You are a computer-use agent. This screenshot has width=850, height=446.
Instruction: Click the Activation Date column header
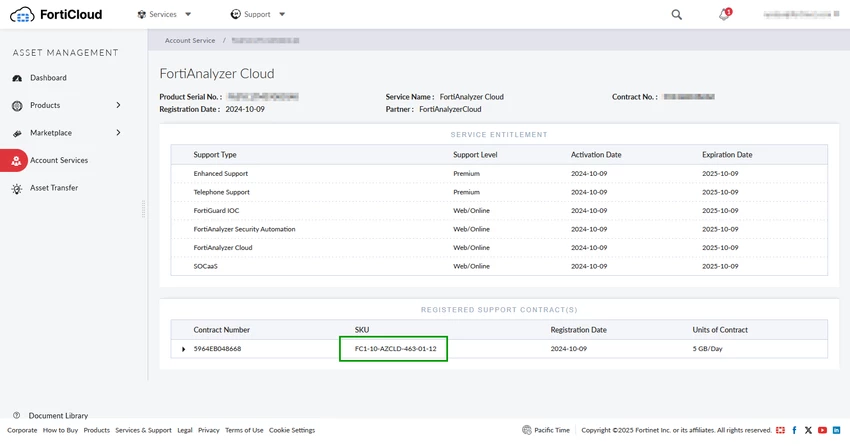click(596, 155)
